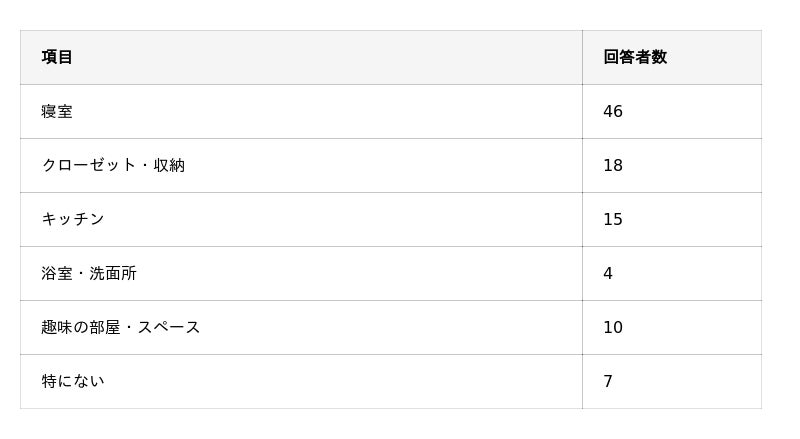Click the value 7 for 特にない

pos(608,381)
